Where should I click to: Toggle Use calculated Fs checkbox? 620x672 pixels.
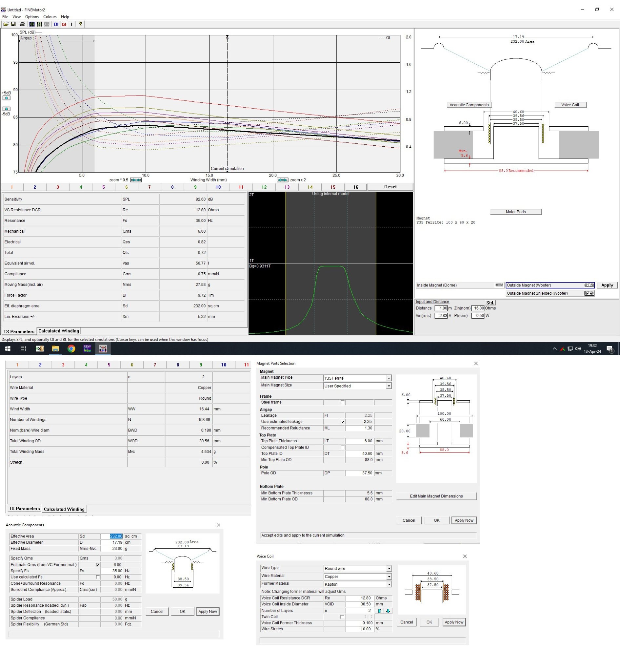click(x=98, y=577)
